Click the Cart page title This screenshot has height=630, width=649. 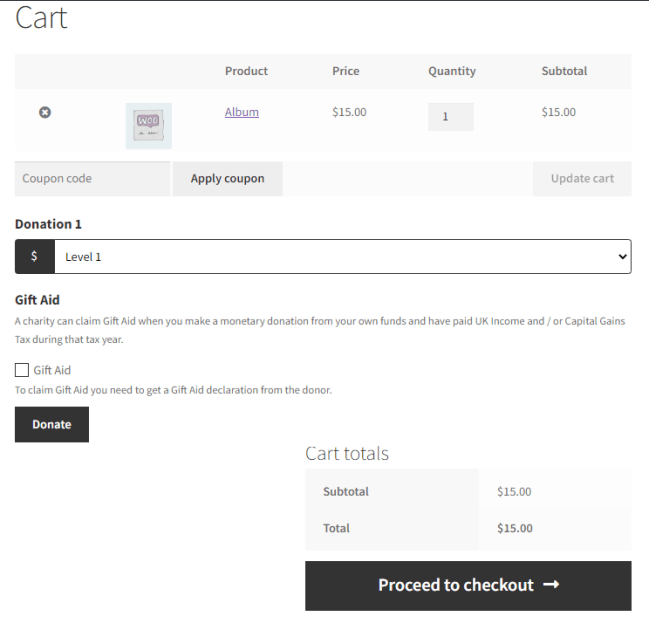coord(41,18)
